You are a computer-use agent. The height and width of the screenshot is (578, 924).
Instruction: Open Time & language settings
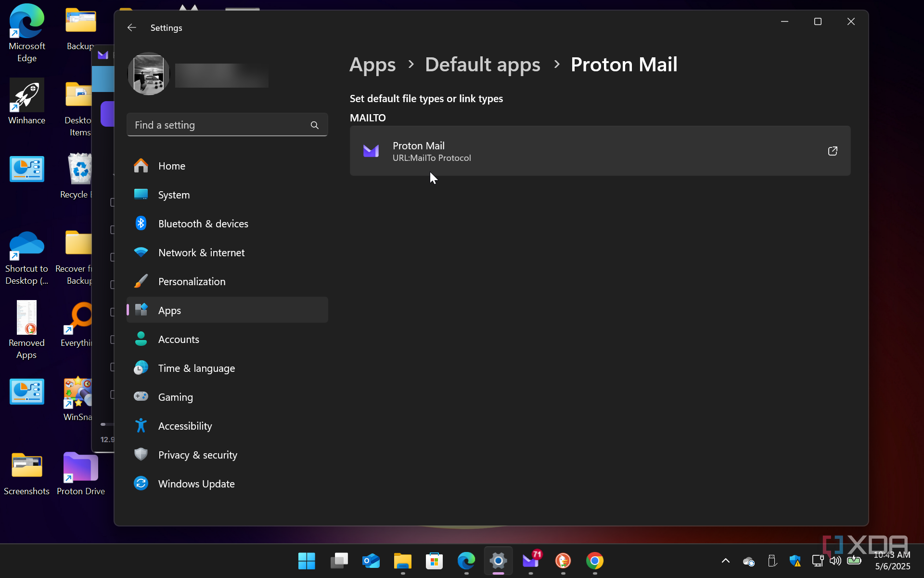click(227, 368)
